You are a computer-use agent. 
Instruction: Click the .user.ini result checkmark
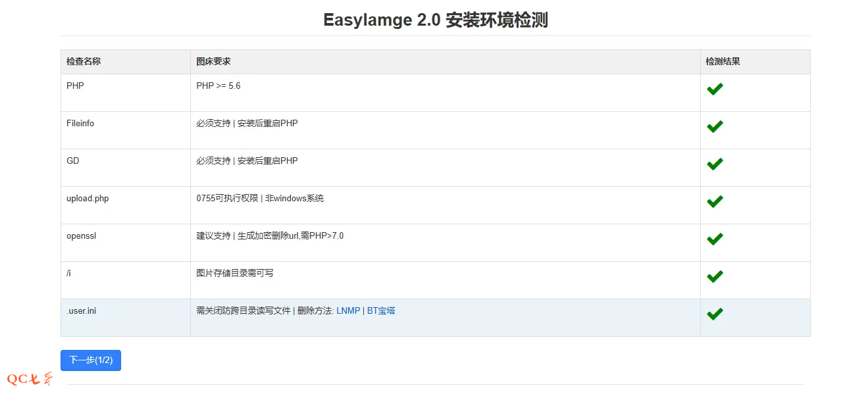715,314
